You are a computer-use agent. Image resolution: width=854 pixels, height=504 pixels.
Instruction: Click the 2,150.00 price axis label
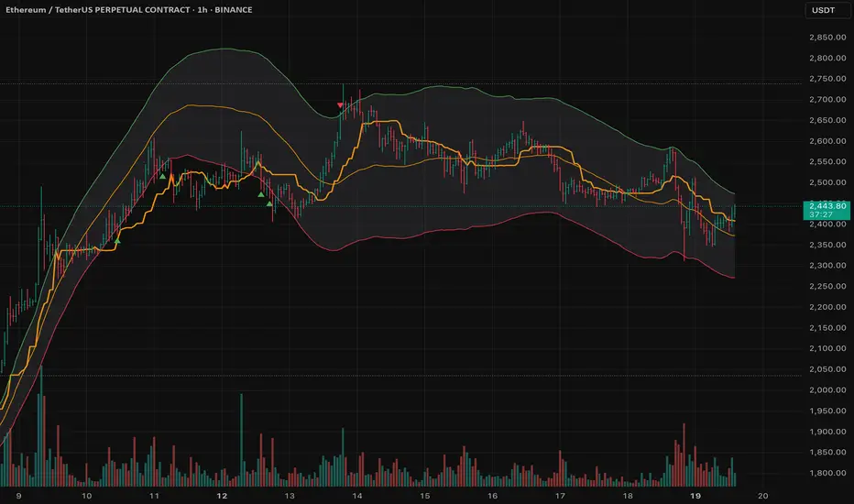tap(827, 327)
